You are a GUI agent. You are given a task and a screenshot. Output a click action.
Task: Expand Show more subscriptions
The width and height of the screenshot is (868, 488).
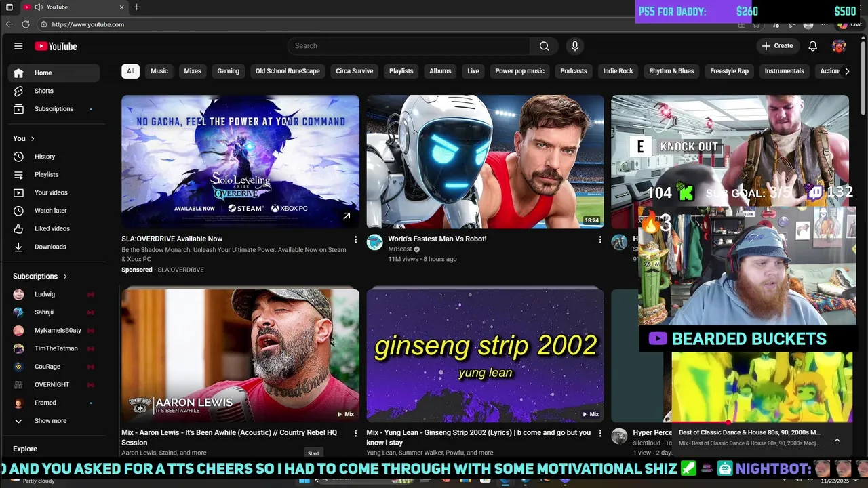click(54, 421)
